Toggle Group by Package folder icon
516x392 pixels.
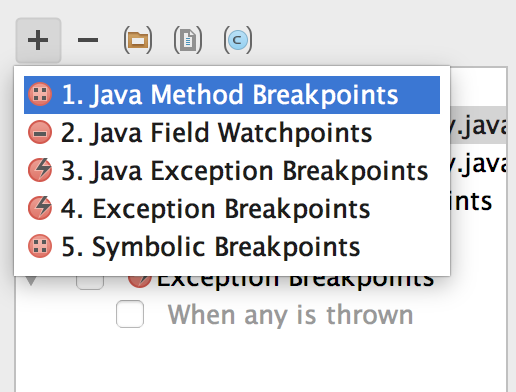coord(138,40)
